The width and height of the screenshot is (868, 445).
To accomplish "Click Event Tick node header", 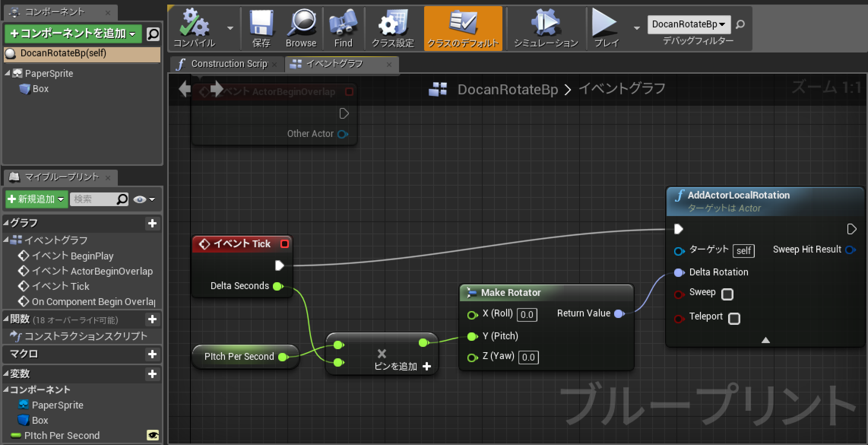I will pyautogui.click(x=242, y=243).
